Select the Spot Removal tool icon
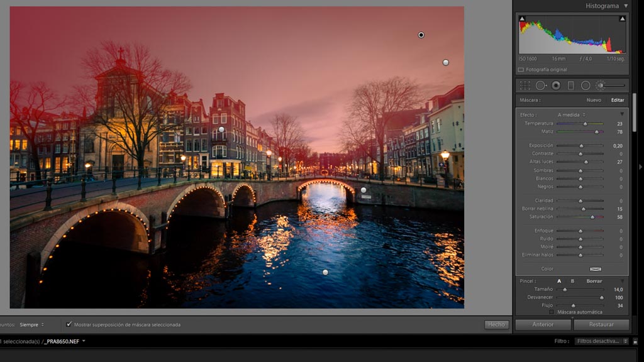The width and height of the screenshot is (644, 362). point(540,85)
